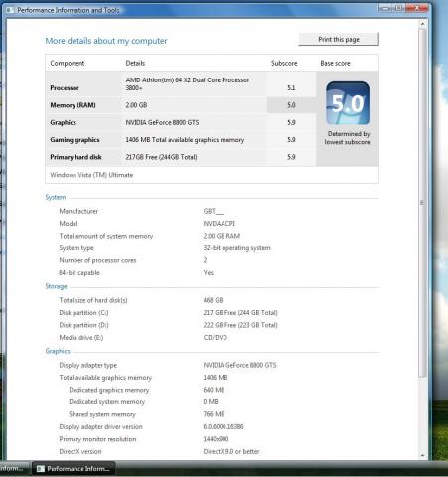Select the Gaming graphics row

point(181,140)
